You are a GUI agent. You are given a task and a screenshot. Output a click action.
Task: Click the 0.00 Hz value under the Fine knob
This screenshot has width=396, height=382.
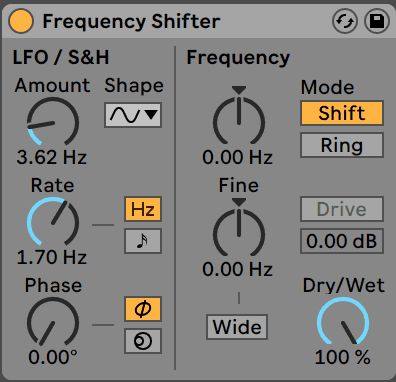click(237, 269)
